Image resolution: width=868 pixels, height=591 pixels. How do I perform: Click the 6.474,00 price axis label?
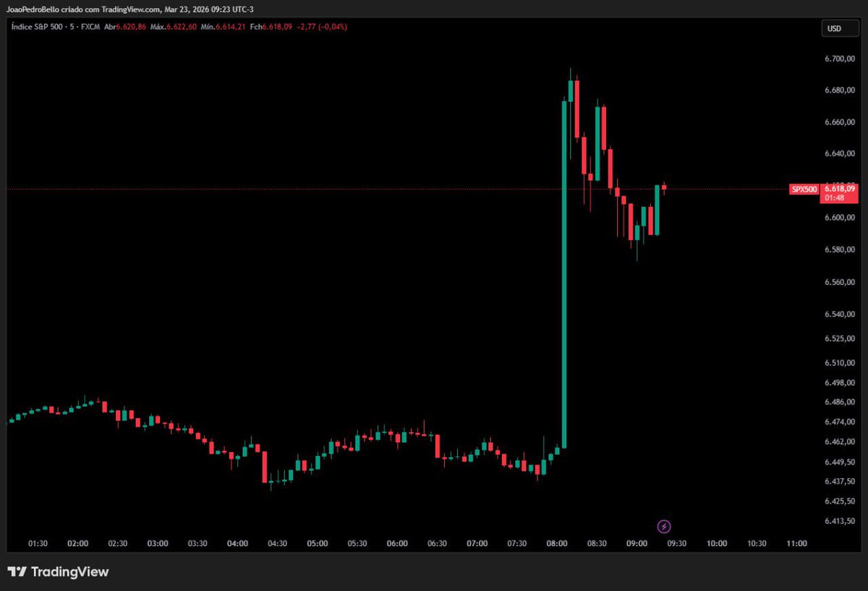point(840,422)
